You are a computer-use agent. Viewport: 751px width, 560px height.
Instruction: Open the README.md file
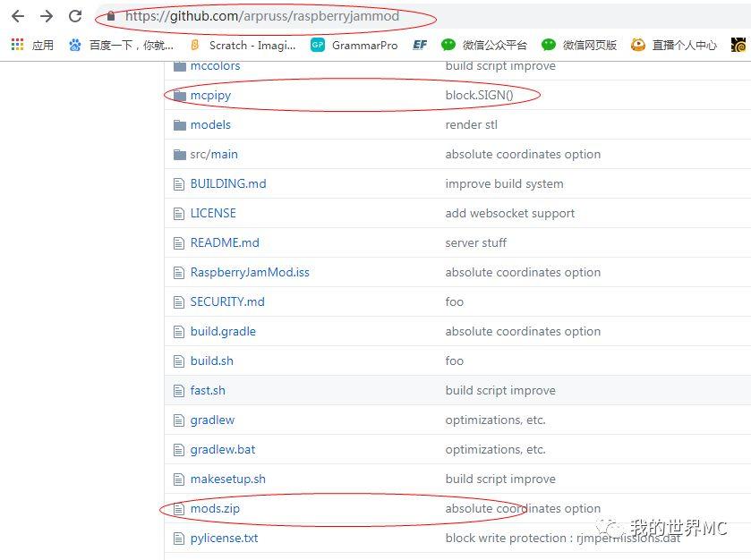225,242
